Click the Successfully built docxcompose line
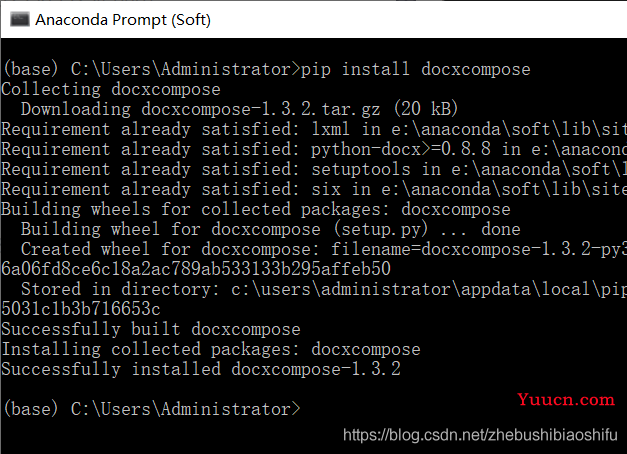This screenshot has width=627, height=454. point(151,329)
